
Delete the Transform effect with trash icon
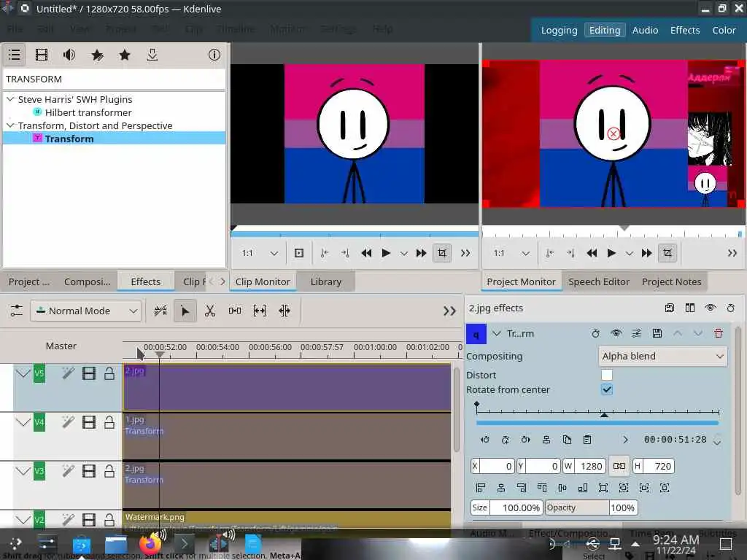coord(719,333)
